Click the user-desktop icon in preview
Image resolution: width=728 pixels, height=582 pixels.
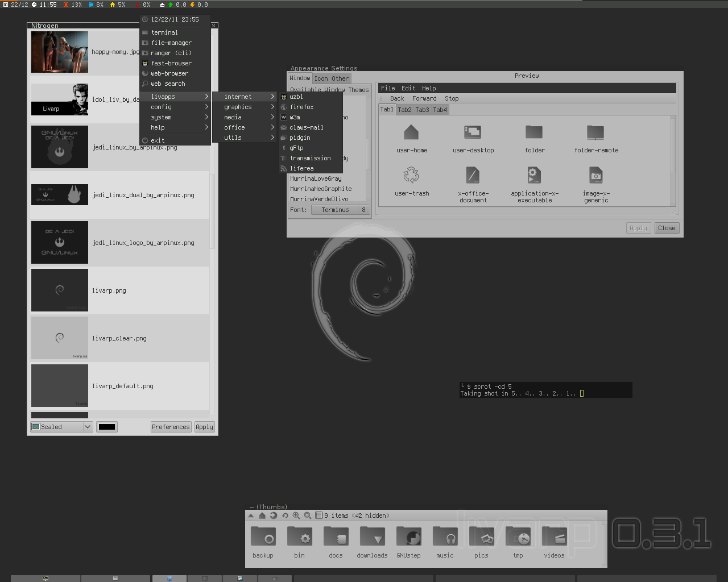tap(473, 132)
